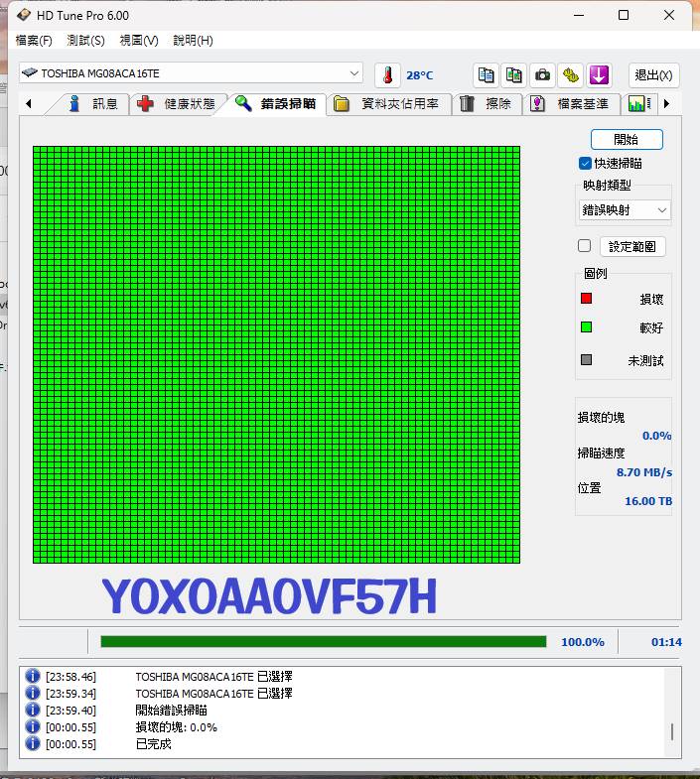Minimize the HD Tune Pro window
This screenshot has height=779, width=700.
point(579,15)
